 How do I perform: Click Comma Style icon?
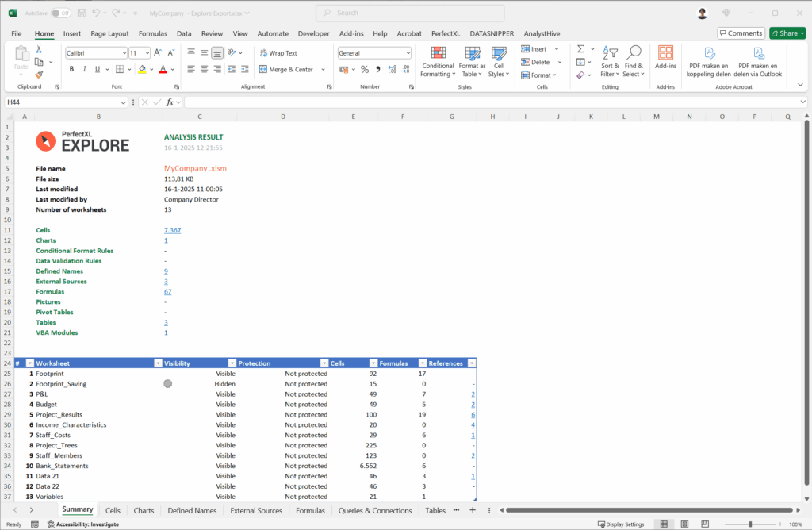[378, 69]
